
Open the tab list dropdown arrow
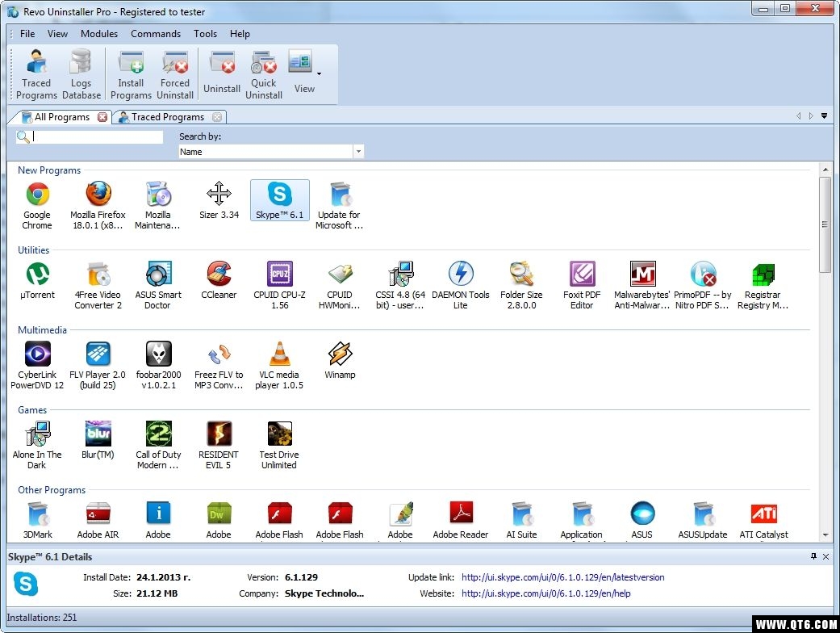point(825,115)
